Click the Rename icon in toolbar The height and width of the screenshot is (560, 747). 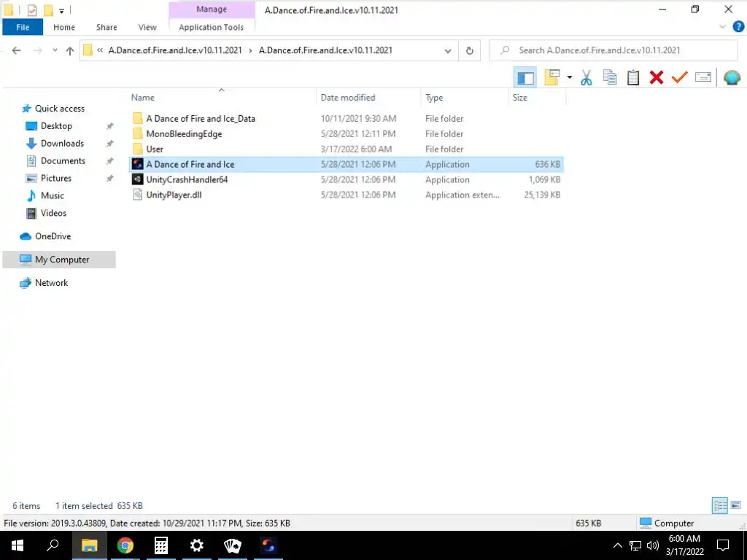click(703, 77)
